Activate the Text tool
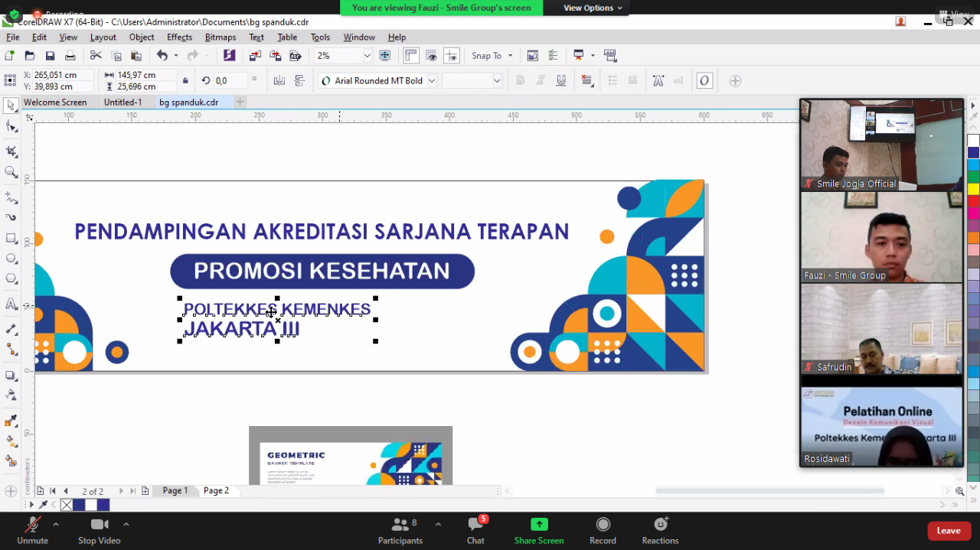Image resolution: width=980 pixels, height=550 pixels. pyautogui.click(x=11, y=304)
